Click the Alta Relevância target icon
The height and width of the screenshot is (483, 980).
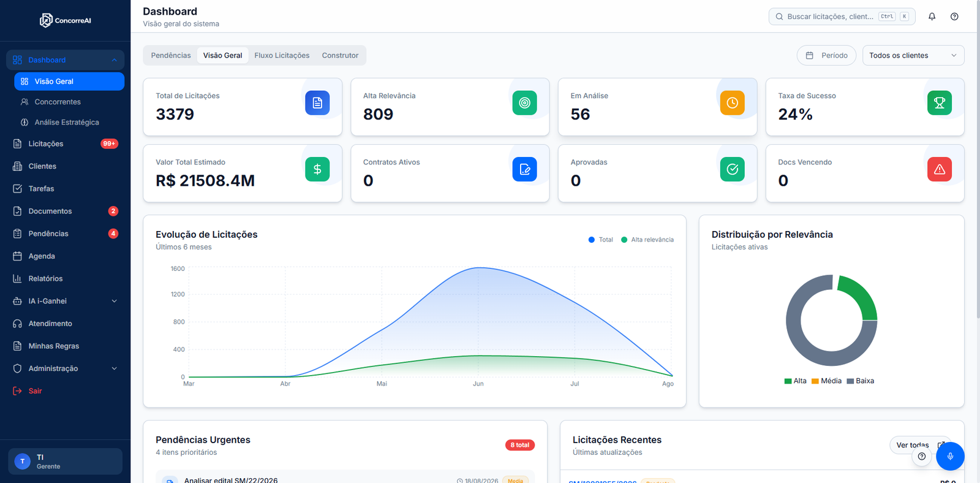(525, 103)
